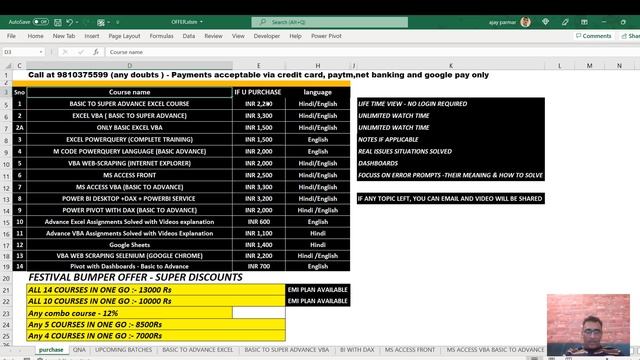Open MS ACCESS VBA BASIC TO ADVANCE sheet
Image resolution: width=640 pixels, height=360 pixels.
(495, 350)
